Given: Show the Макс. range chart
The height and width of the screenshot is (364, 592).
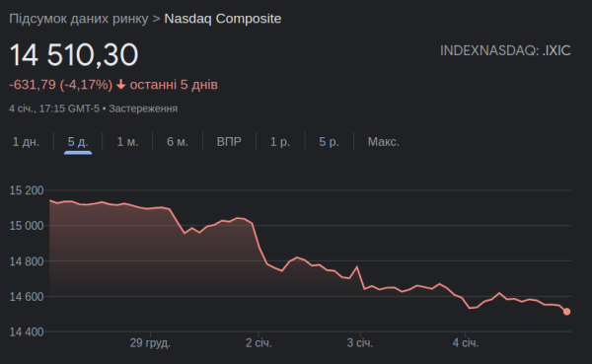Looking at the screenshot, I should click(x=384, y=142).
